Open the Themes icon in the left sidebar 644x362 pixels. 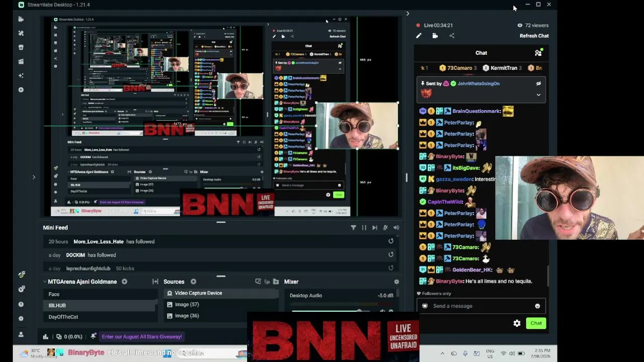pos(21,33)
